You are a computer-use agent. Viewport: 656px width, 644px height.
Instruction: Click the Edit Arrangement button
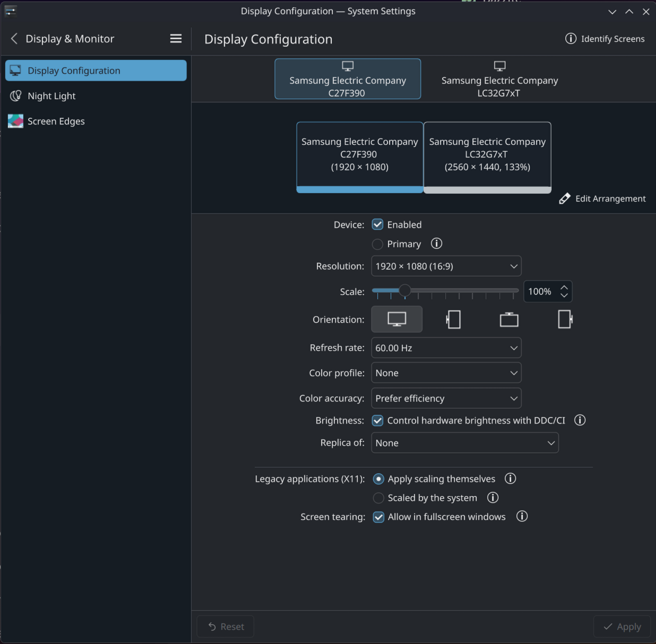(602, 198)
